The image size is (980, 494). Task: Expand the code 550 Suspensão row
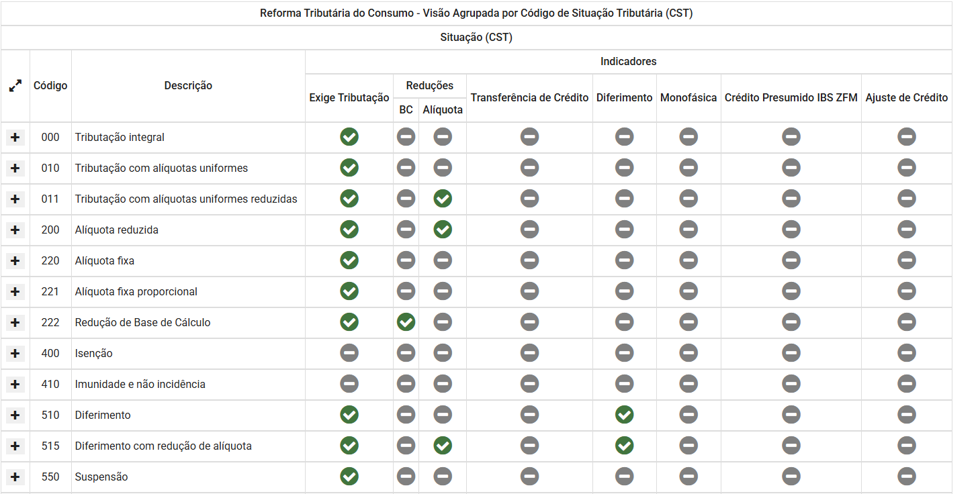click(x=15, y=477)
